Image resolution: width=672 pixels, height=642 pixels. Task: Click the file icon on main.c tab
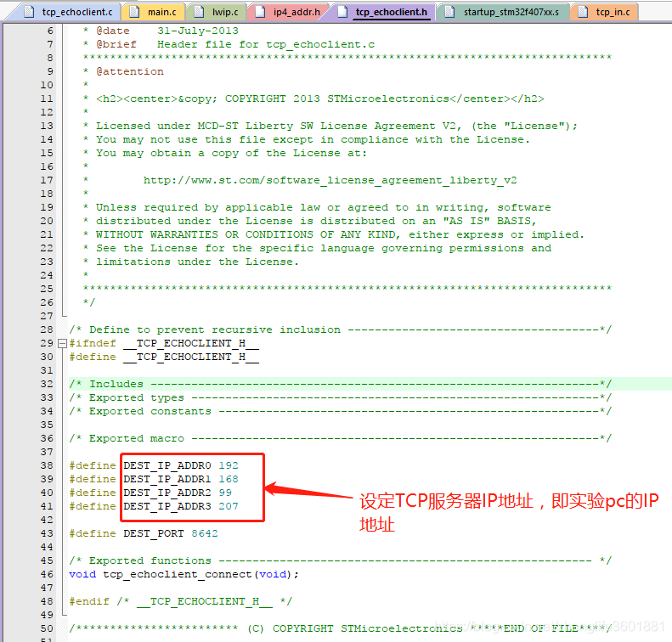click(x=134, y=12)
